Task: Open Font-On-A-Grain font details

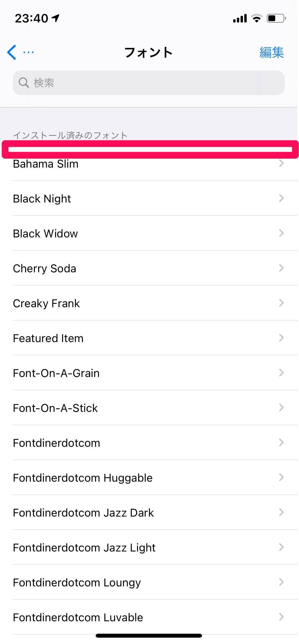Action: [x=56, y=373]
